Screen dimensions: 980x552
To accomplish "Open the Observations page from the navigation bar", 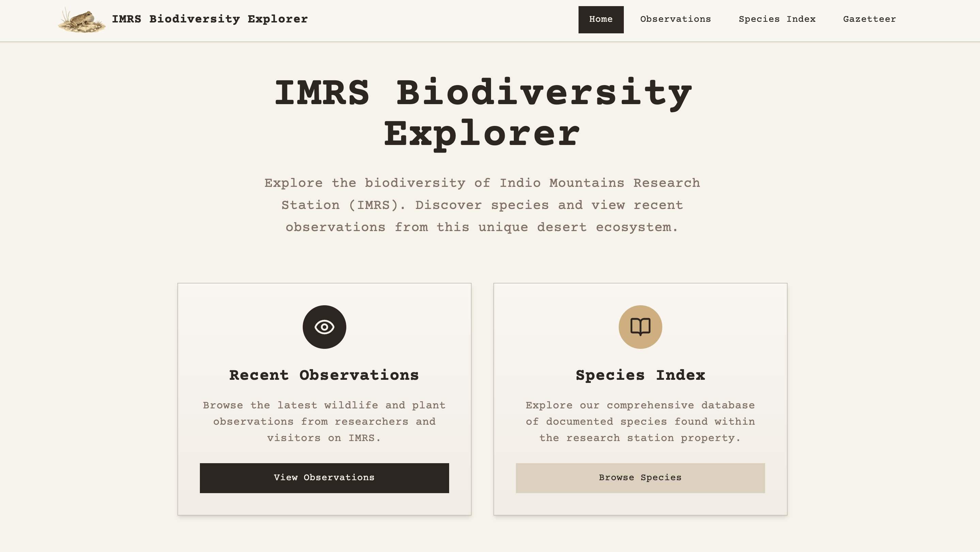I will point(676,19).
